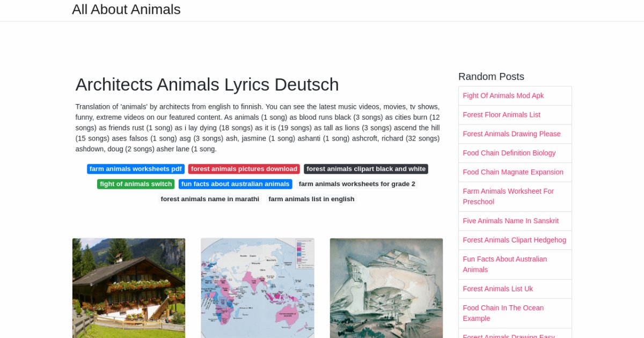This screenshot has width=644, height=338.
Task: Open Forest Animals Drawing Please link
Action: pos(511,134)
